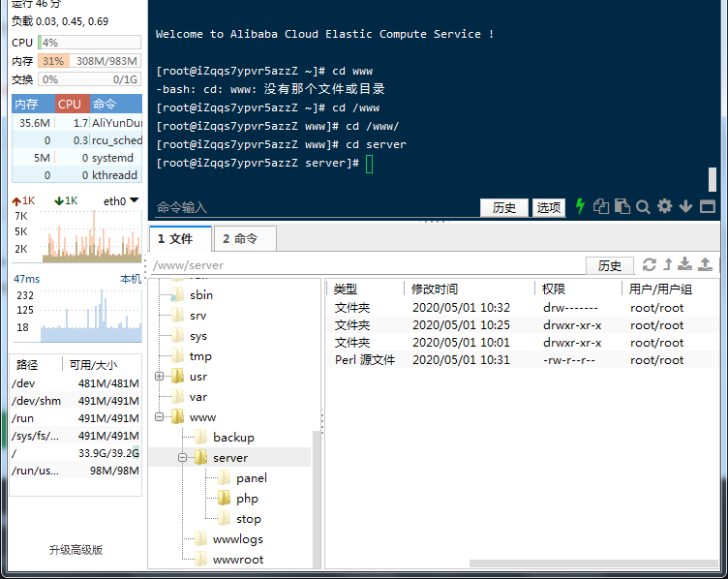This screenshot has width=728, height=579.
Task: Switch to the 2 命令 tab
Action: point(245,238)
